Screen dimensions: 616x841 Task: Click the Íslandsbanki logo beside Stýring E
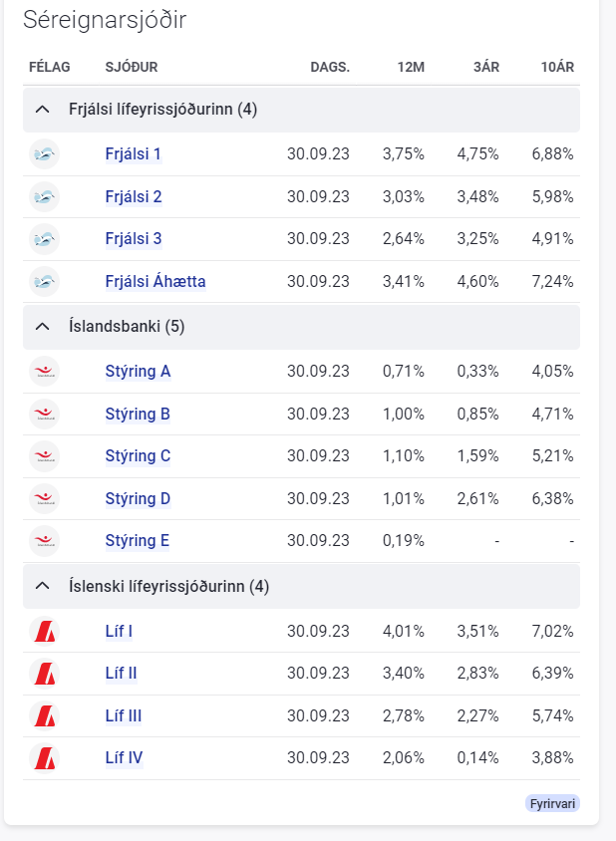coord(45,541)
